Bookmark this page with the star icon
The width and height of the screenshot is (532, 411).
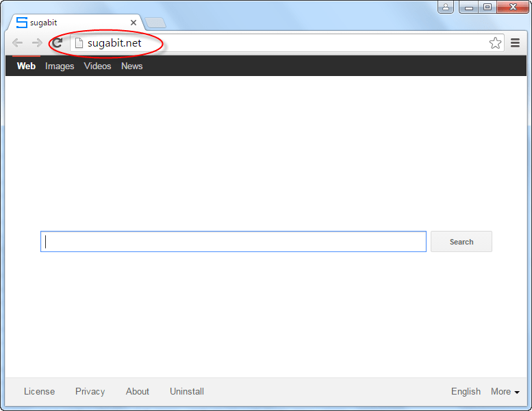point(495,43)
